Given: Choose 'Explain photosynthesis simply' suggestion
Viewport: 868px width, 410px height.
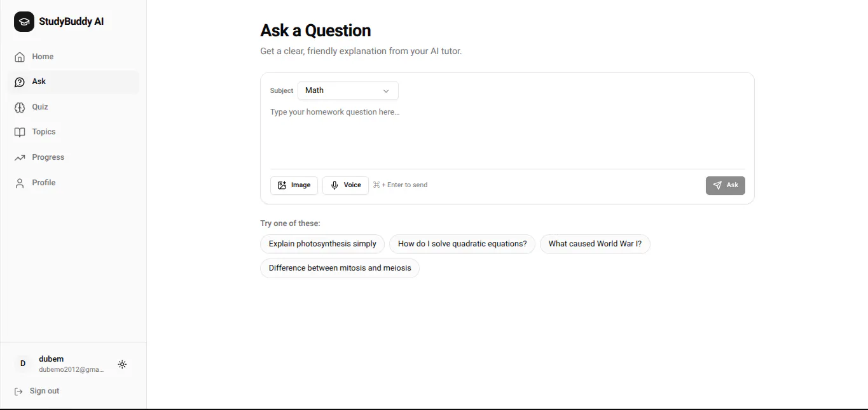Looking at the screenshot, I should click(x=322, y=244).
